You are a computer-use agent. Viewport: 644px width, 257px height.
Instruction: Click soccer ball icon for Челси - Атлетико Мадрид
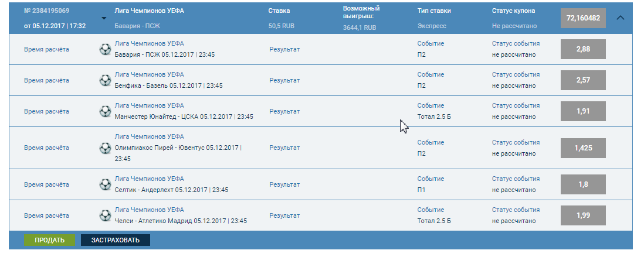[x=106, y=215]
